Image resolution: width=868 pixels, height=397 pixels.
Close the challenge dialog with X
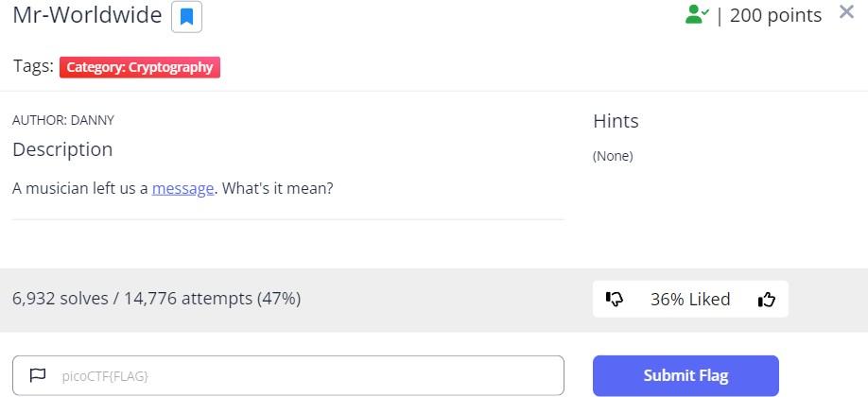point(846,13)
